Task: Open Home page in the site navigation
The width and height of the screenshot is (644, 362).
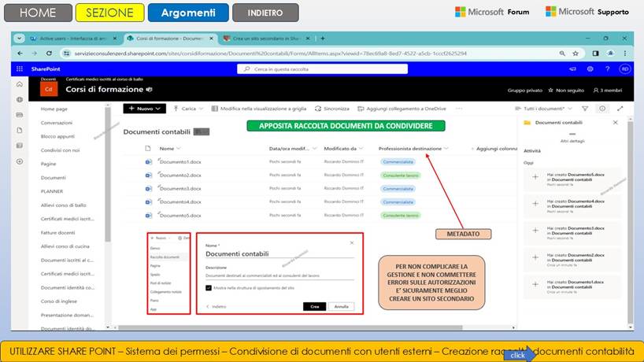Action: [x=54, y=109]
